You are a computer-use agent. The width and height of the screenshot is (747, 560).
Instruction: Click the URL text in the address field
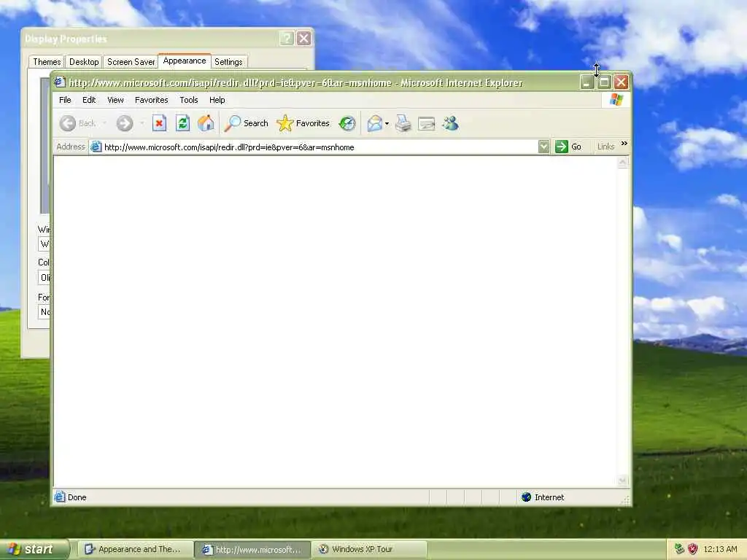point(229,147)
